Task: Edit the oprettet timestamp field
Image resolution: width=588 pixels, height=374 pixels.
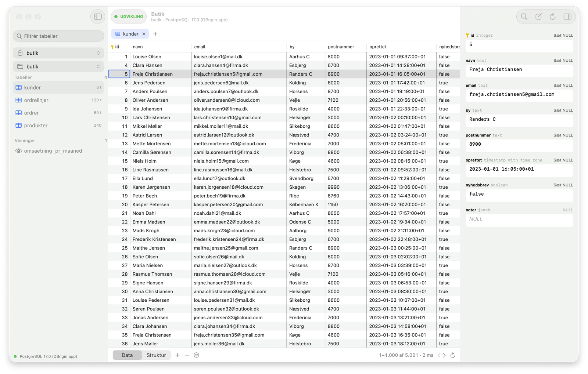Action: pos(519,170)
